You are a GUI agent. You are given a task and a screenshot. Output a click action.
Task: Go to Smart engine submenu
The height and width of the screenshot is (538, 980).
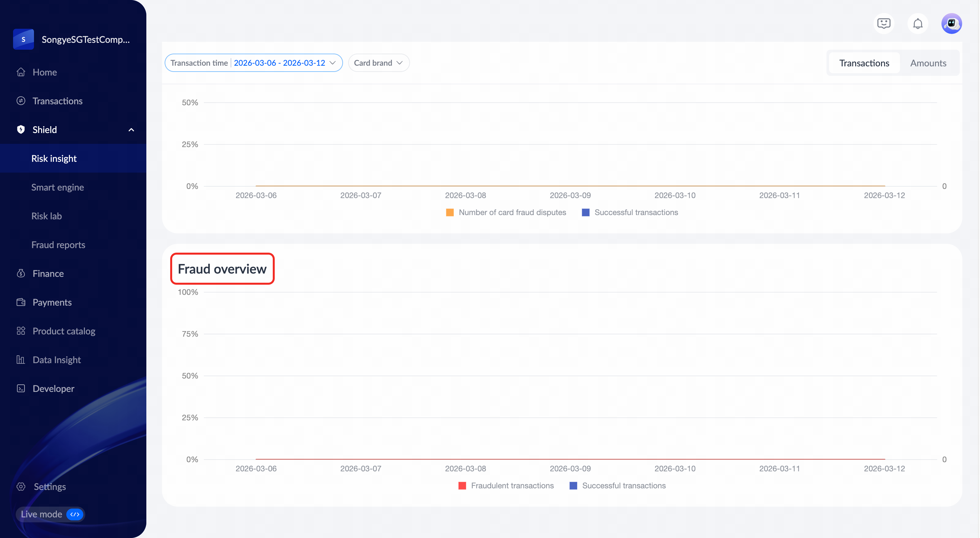[x=57, y=187]
